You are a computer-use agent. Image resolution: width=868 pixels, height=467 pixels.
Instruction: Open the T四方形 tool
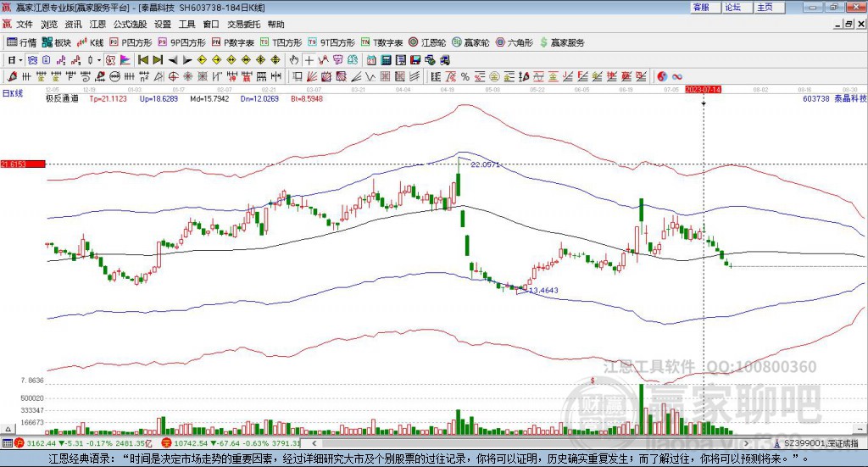pyautogui.click(x=281, y=42)
